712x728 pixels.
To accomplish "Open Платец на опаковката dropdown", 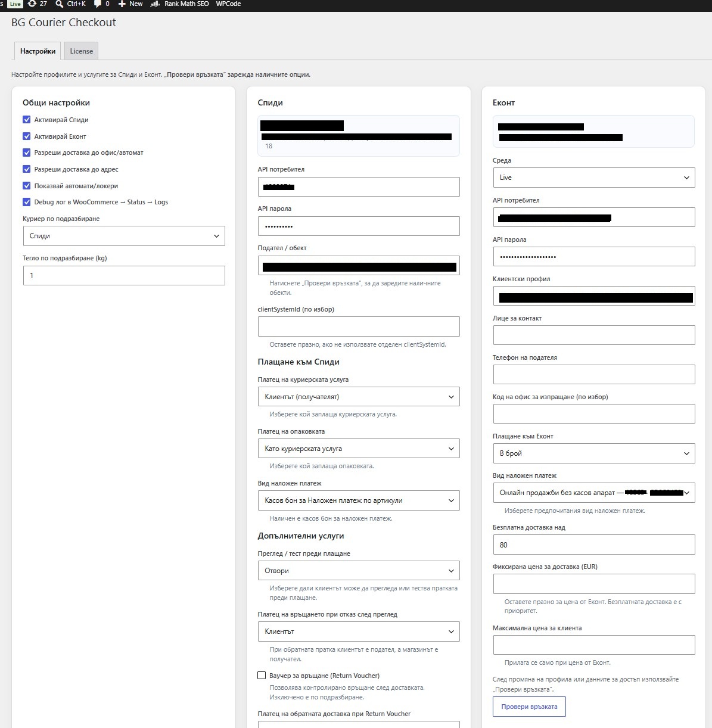I will [359, 449].
